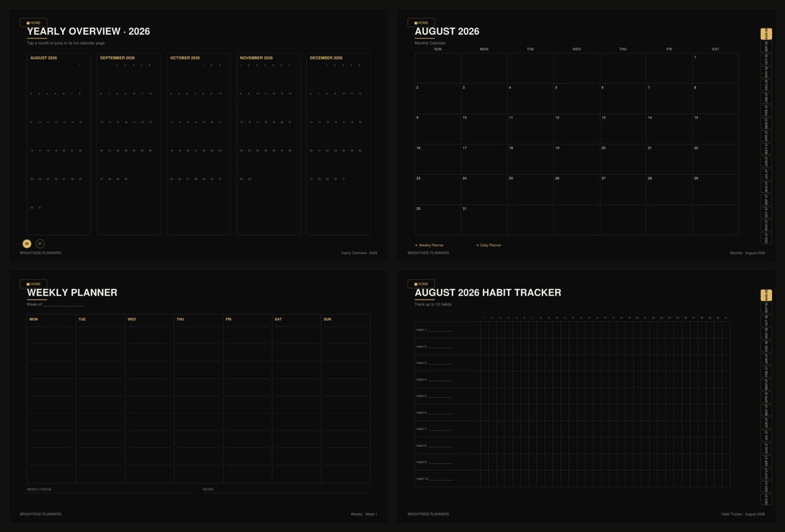Image resolution: width=785 pixels, height=532 pixels.
Task: Select SEP 26 side tab on monthly calendar page
Action: [766, 47]
